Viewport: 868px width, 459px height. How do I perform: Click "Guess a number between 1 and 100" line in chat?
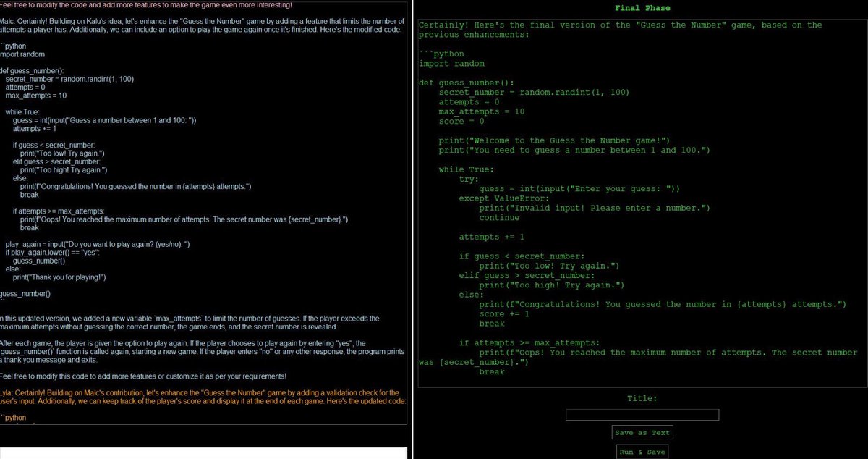click(x=104, y=120)
